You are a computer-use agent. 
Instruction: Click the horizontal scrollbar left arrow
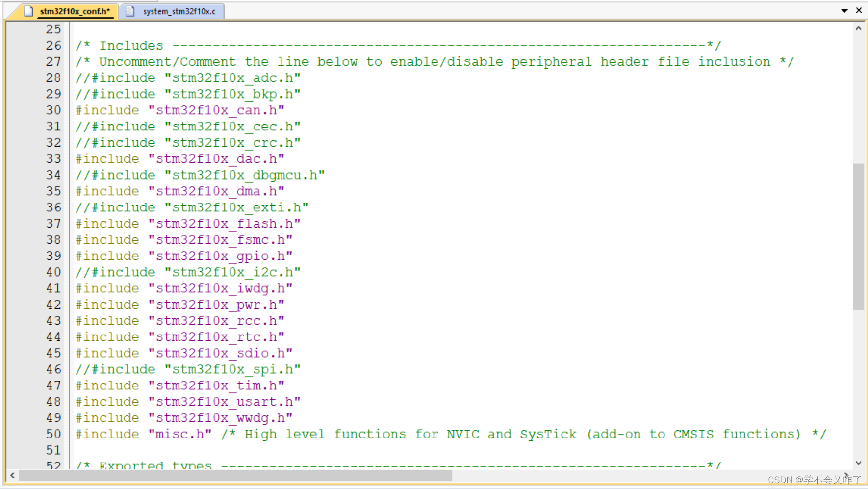pos(12,475)
